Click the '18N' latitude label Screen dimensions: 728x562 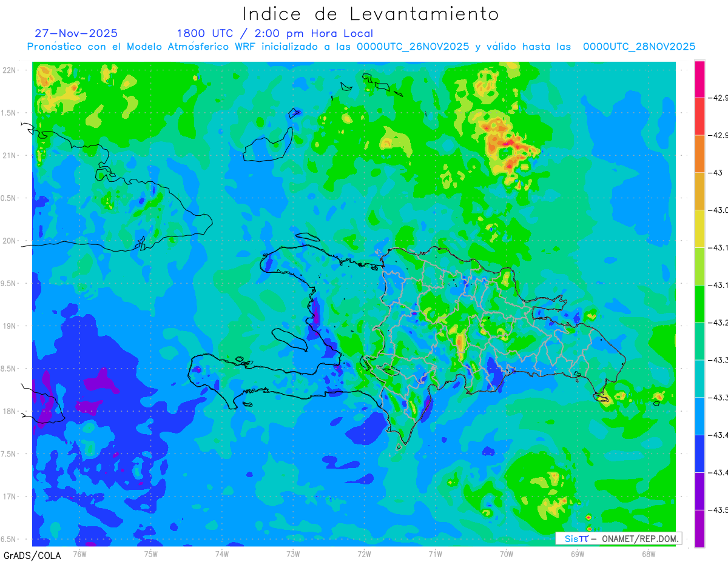10,412
